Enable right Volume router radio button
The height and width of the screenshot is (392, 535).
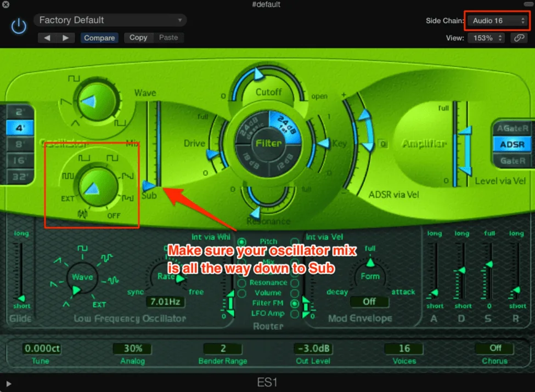click(x=295, y=293)
